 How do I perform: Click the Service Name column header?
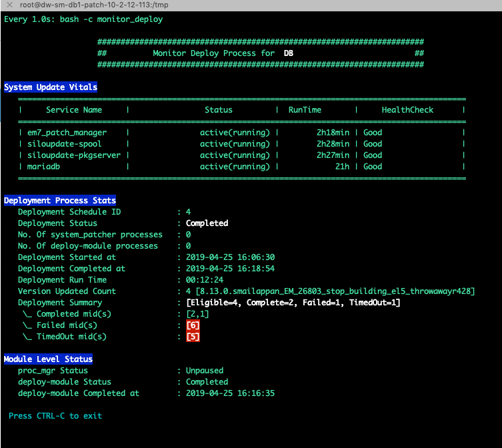(x=74, y=110)
